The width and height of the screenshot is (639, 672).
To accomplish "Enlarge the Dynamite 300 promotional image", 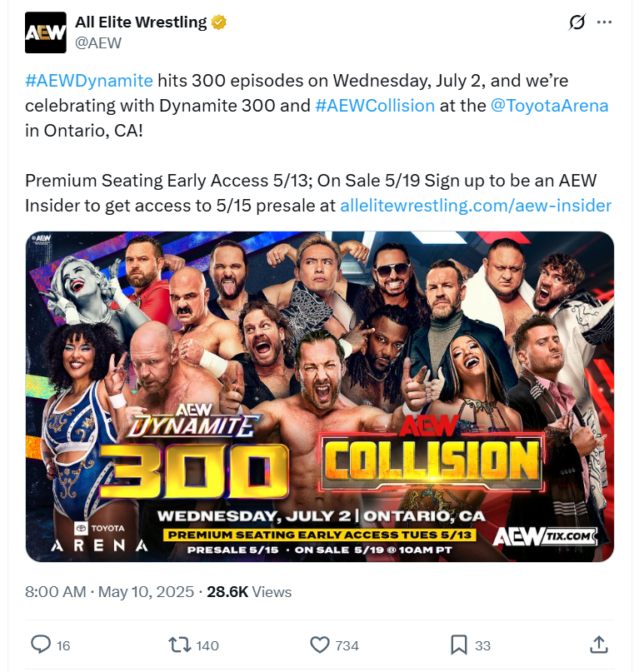I will [320, 396].
